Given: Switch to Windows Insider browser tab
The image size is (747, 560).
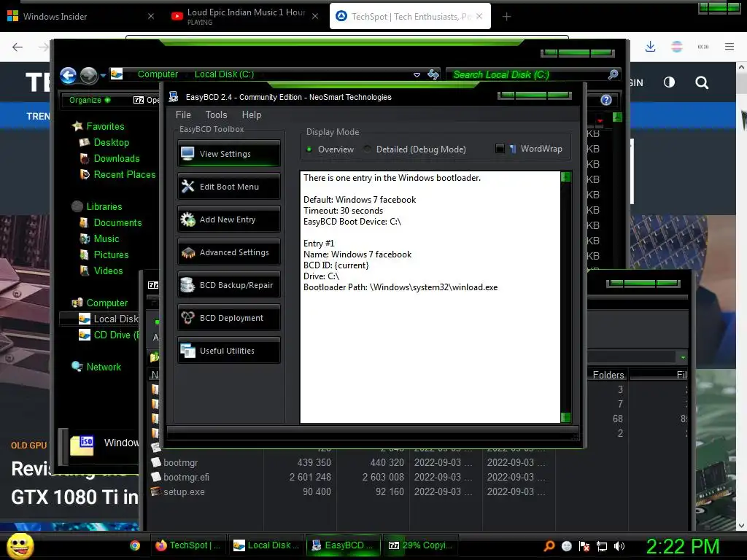Looking at the screenshot, I should (81, 16).
